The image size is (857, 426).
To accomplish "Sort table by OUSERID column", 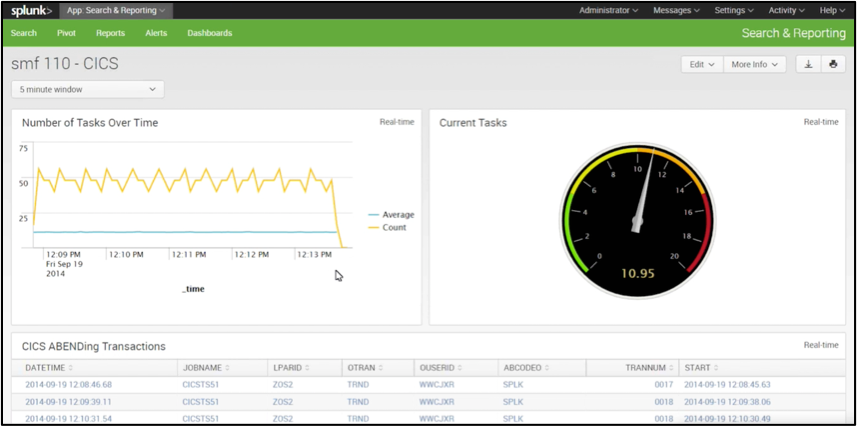I will click(x=439, y=368).
